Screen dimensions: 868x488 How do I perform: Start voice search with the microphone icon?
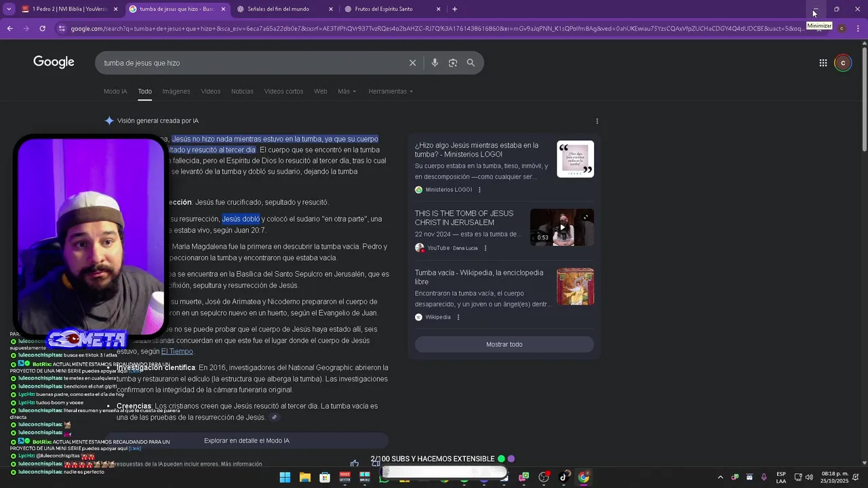point(435,63)
